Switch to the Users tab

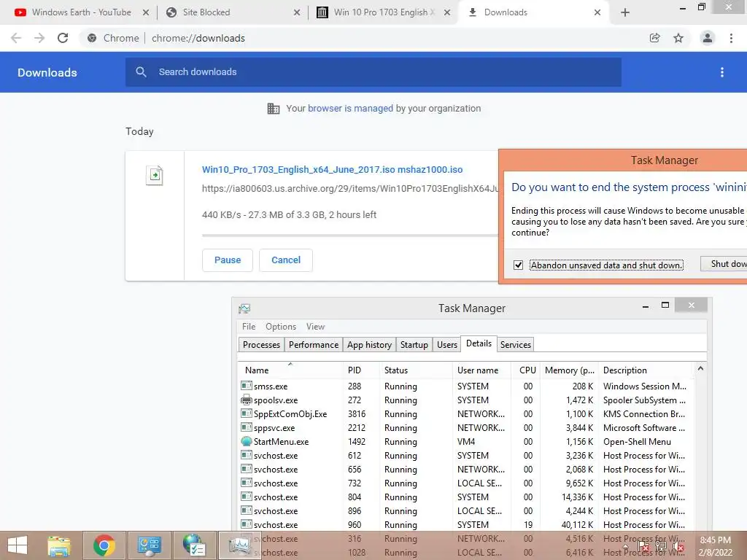pos(447,345)
